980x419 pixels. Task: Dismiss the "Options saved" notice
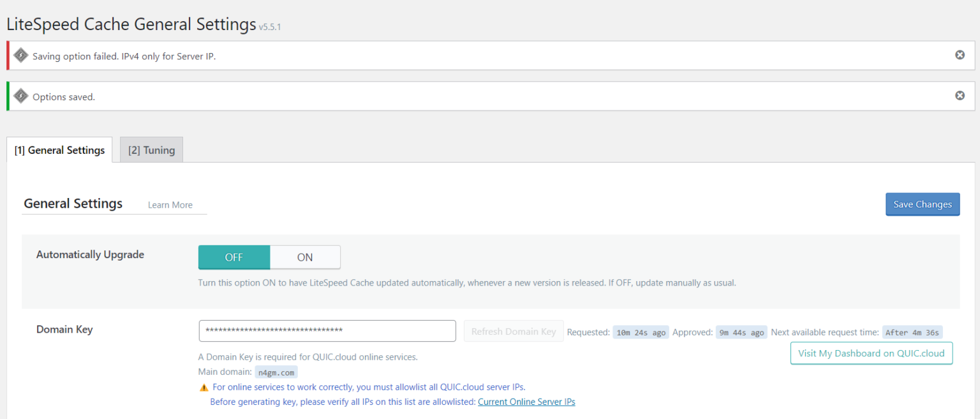click(960, 95)
